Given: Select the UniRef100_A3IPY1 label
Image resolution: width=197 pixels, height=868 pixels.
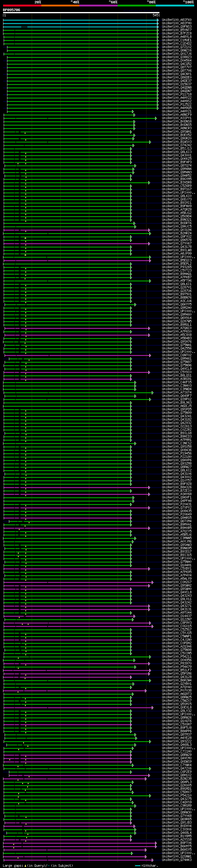Looking at the screenshot, I should [x=176, y=118].
